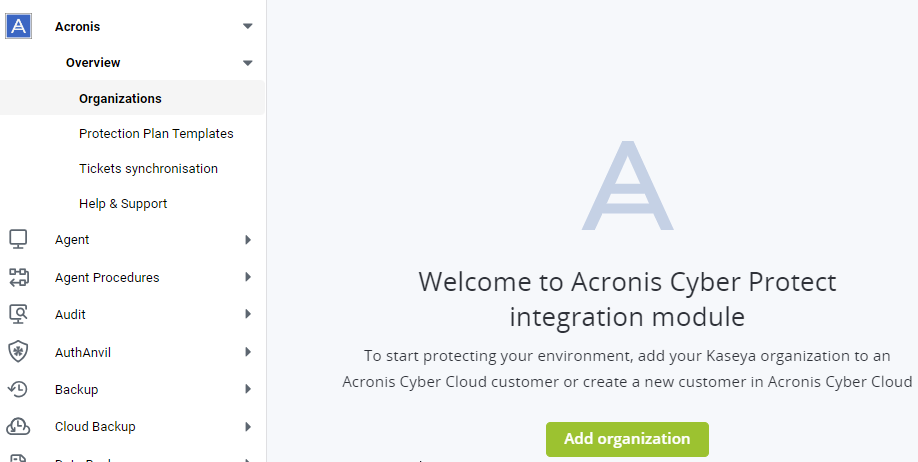Viewport: 918px width, 462px height.
Task: Click the AuthAnvil shield icon
Action: tap(18, 352)
